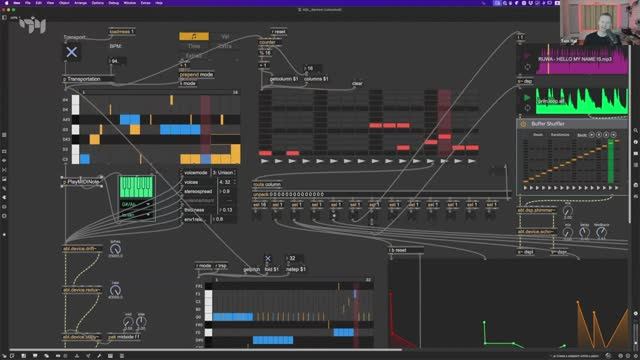Select the music note tab

pyautogui.click(x=194, y=36)
